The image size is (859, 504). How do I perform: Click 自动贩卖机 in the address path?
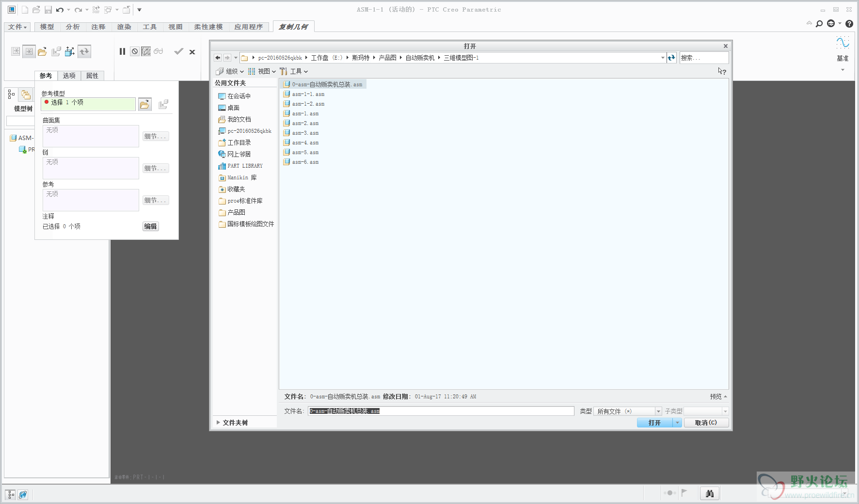point(420,58)
